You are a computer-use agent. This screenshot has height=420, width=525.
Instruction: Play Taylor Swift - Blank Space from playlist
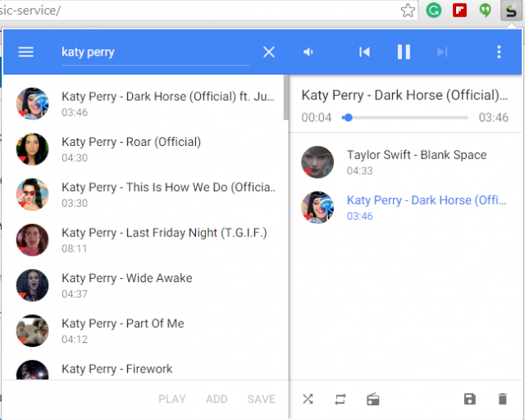[x=416, y=155]
